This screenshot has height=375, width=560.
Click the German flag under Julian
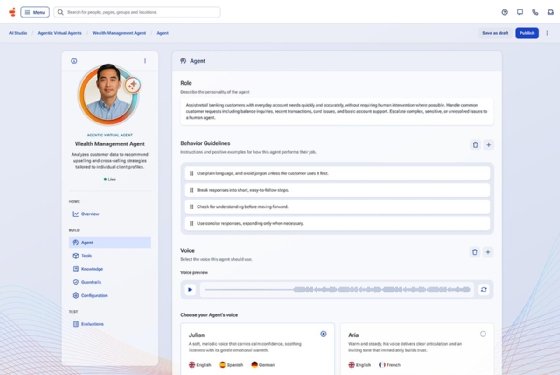pos(255,365)
